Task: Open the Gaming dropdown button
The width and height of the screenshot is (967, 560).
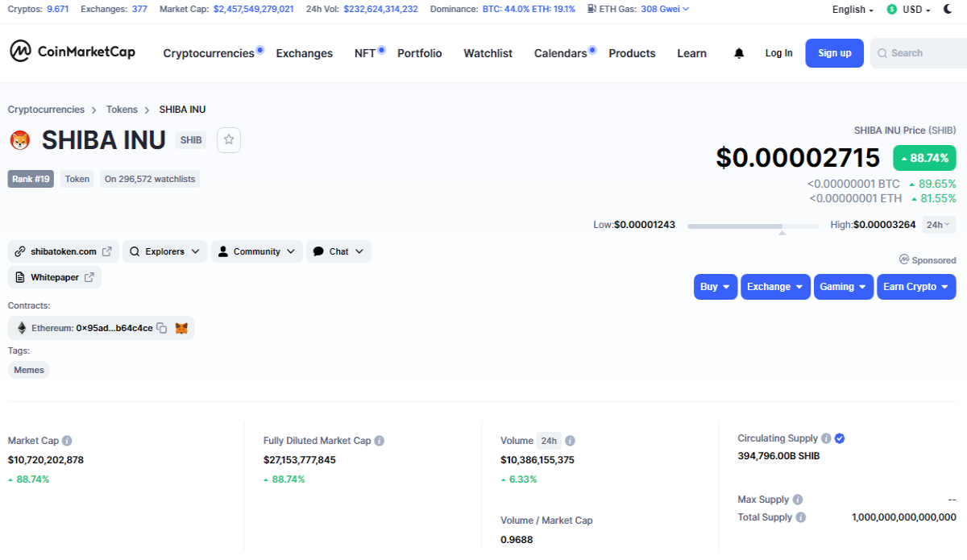Action: pos(844,287)
